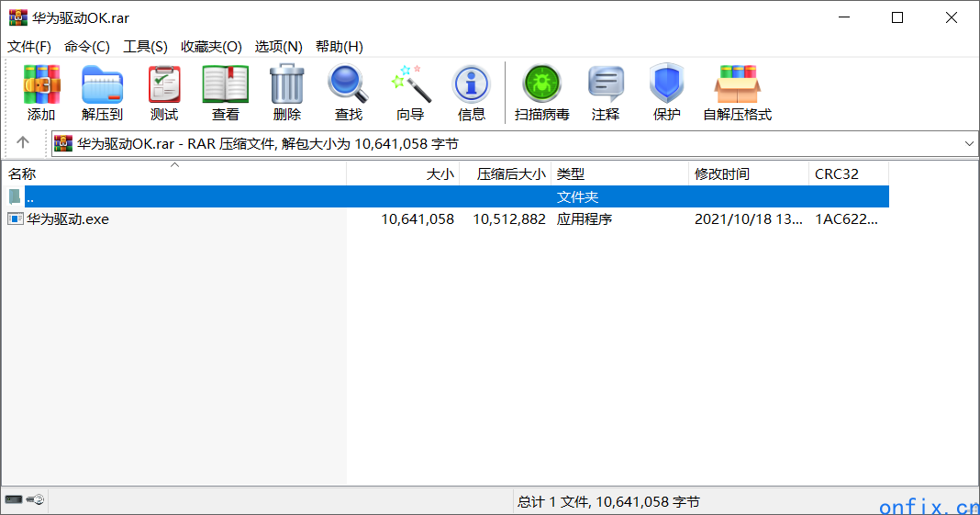The image size is (980, 515).
Task: Go up one folder level arrow
Action: tap(23, 143)
